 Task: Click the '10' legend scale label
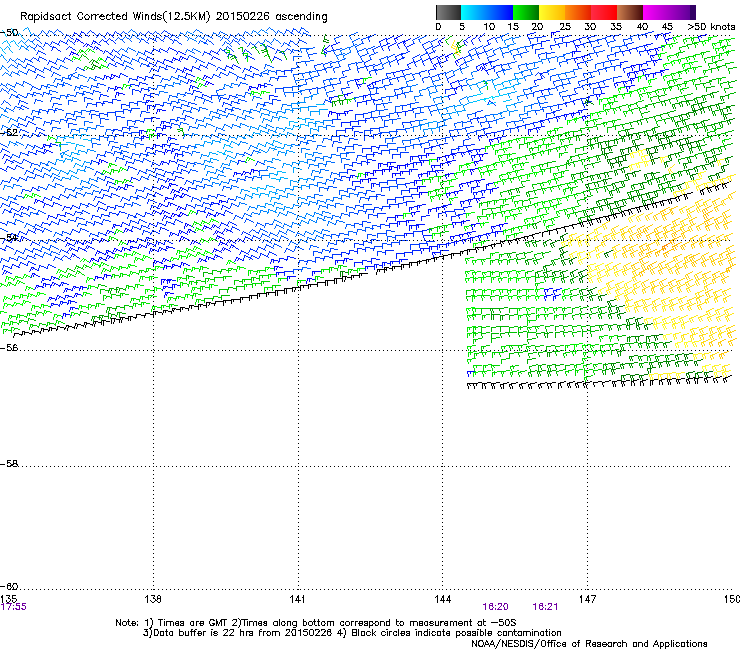(489, 26)
